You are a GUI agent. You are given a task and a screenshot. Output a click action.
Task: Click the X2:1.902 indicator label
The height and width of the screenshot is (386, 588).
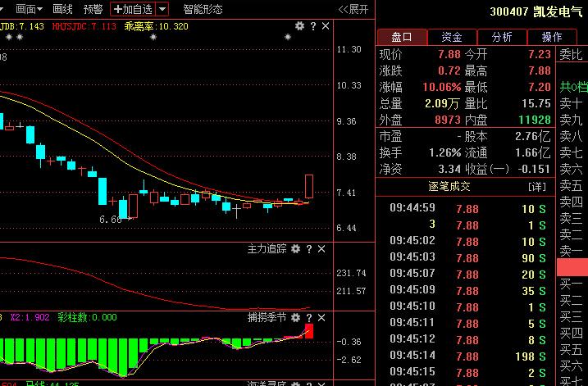pos(30,317)
